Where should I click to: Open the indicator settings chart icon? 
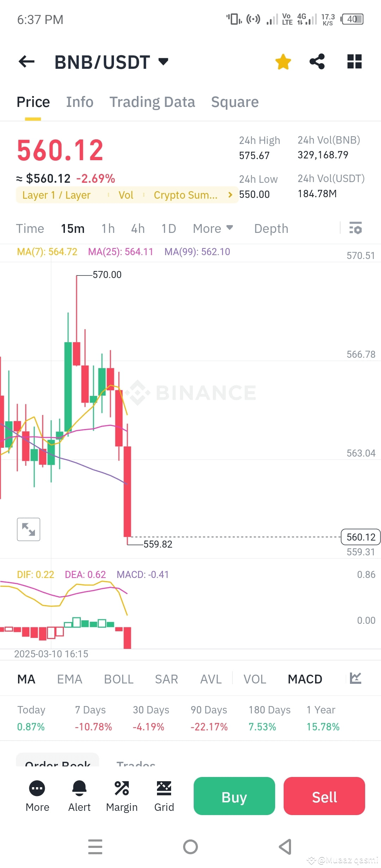pyautogui.click(x=356, y=678)
